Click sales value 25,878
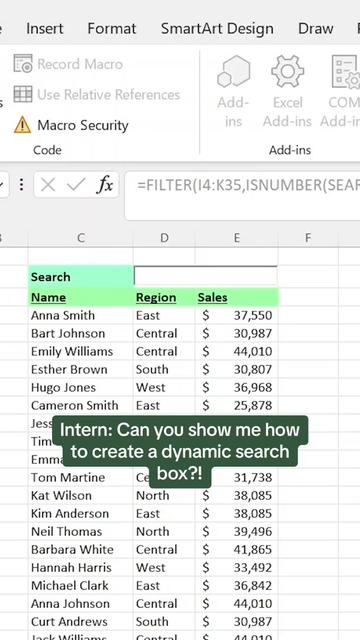This screenshot has height=640, width=360. 253,405
